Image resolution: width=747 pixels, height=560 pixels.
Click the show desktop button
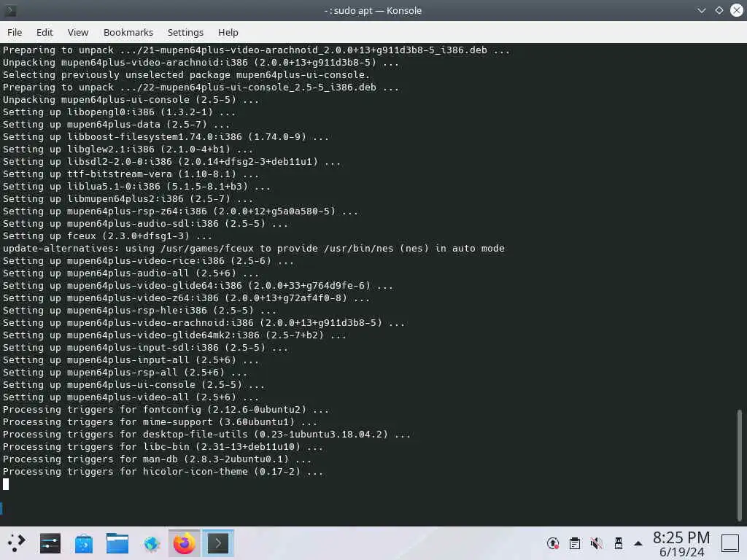(729, 542)
